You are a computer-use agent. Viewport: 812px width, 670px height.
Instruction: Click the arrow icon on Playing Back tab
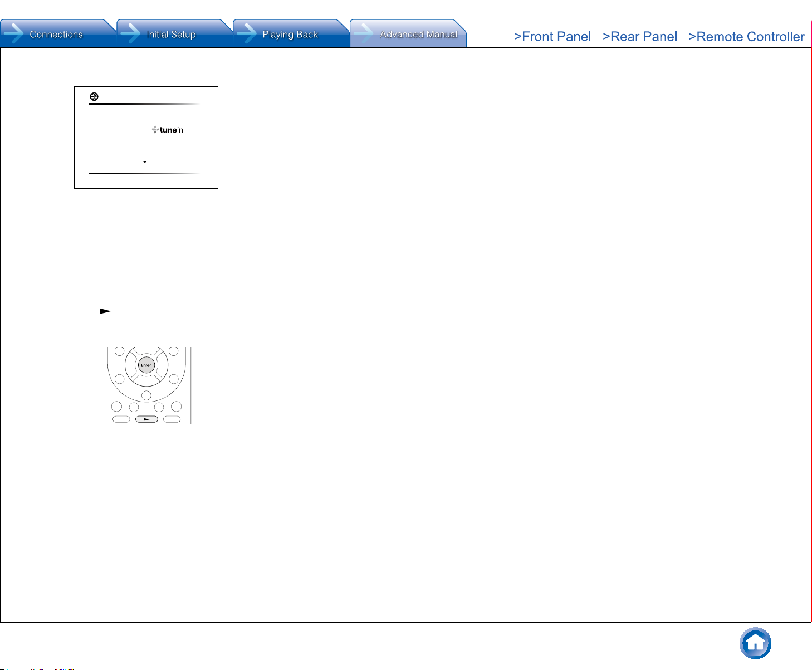pyautogui.click(x=247, y=34)
